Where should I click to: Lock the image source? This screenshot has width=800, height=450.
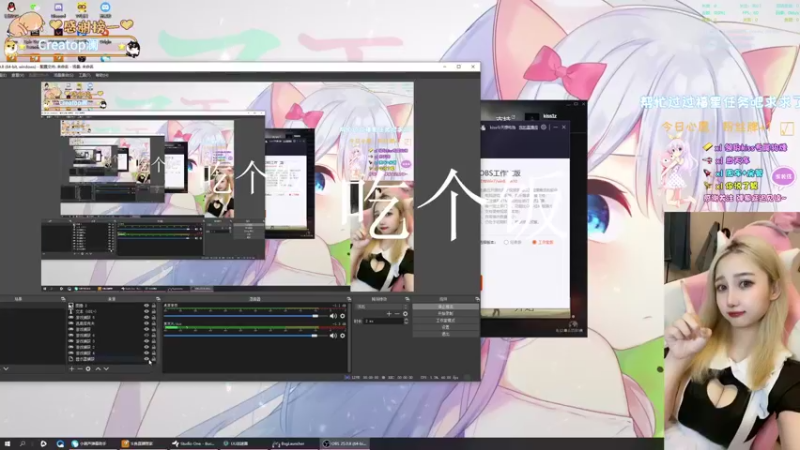click(x=154, y=306)
